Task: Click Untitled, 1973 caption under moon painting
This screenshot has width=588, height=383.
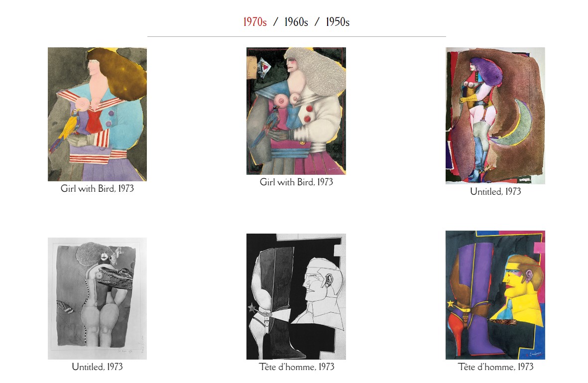Action: pos(495,191)
